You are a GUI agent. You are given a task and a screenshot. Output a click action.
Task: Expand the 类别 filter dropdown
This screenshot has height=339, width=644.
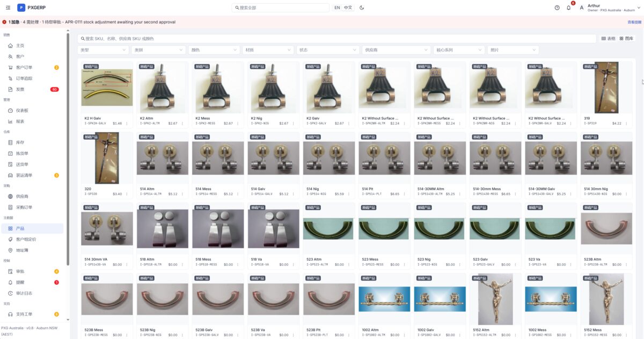(x=158, y=50)
